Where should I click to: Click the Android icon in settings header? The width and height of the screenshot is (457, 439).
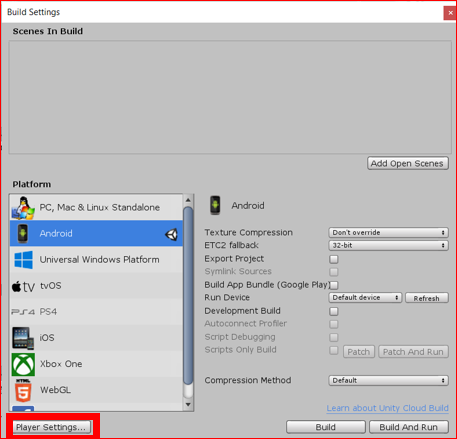[x=215, y=205]
